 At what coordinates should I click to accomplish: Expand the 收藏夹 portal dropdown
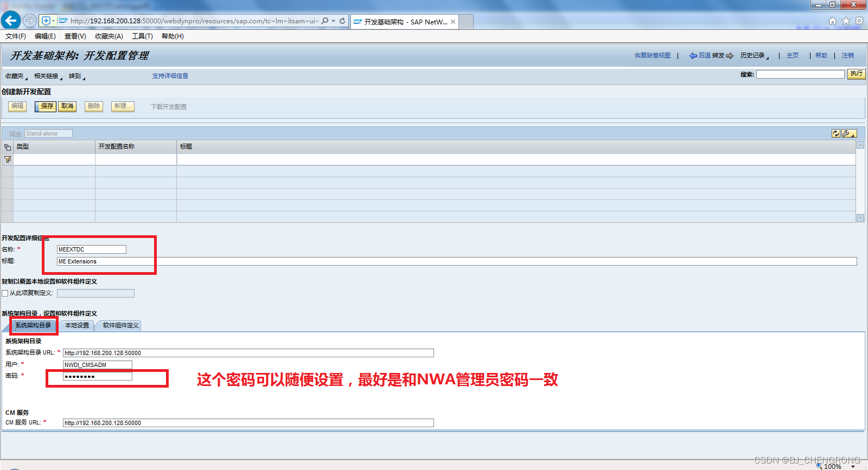16,76
